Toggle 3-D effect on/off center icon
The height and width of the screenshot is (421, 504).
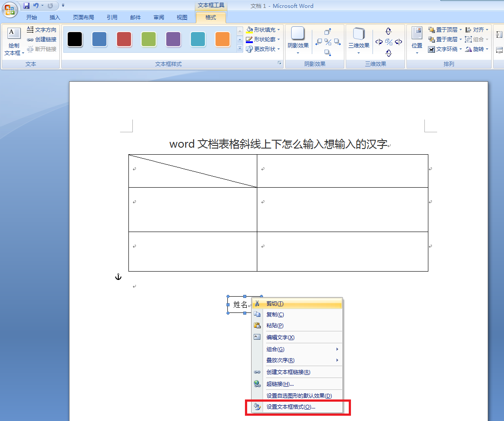click(x=389, y=42)
